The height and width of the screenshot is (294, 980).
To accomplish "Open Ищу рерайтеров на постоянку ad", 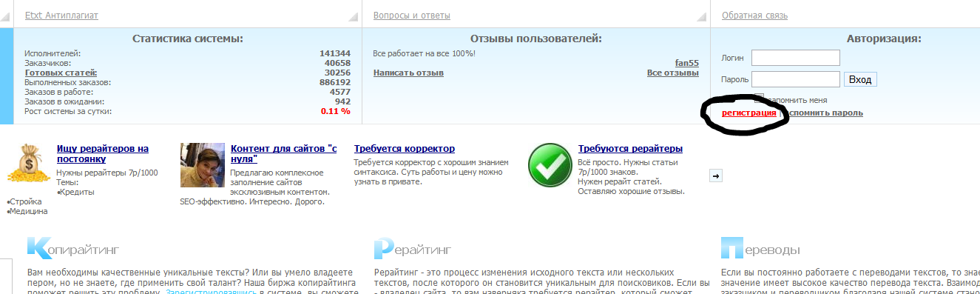I will [x=103, y=153].
